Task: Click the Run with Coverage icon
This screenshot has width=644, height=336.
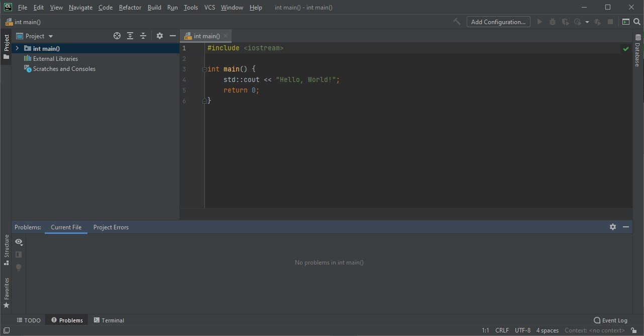Action: click(x=565, y=22)
